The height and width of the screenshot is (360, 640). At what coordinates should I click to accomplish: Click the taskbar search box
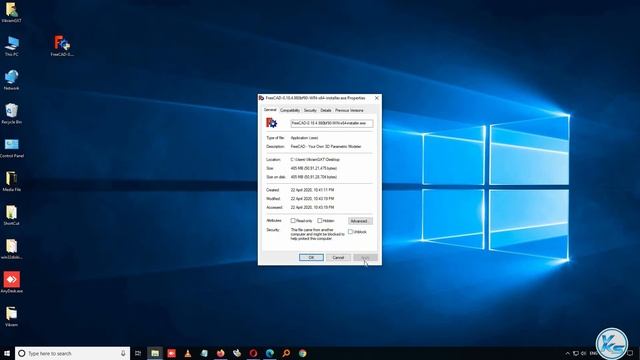coord(73,353)
